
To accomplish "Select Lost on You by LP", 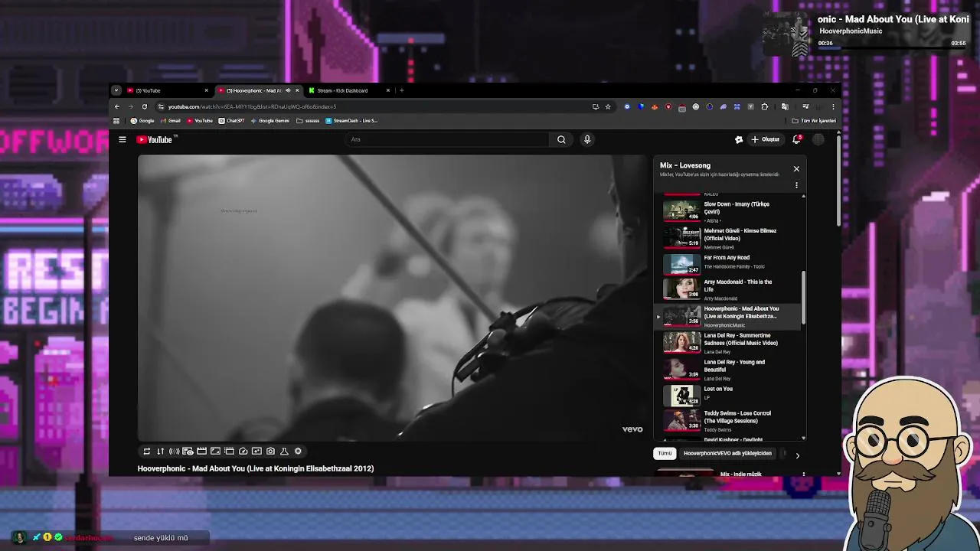I will coord(728,396).
